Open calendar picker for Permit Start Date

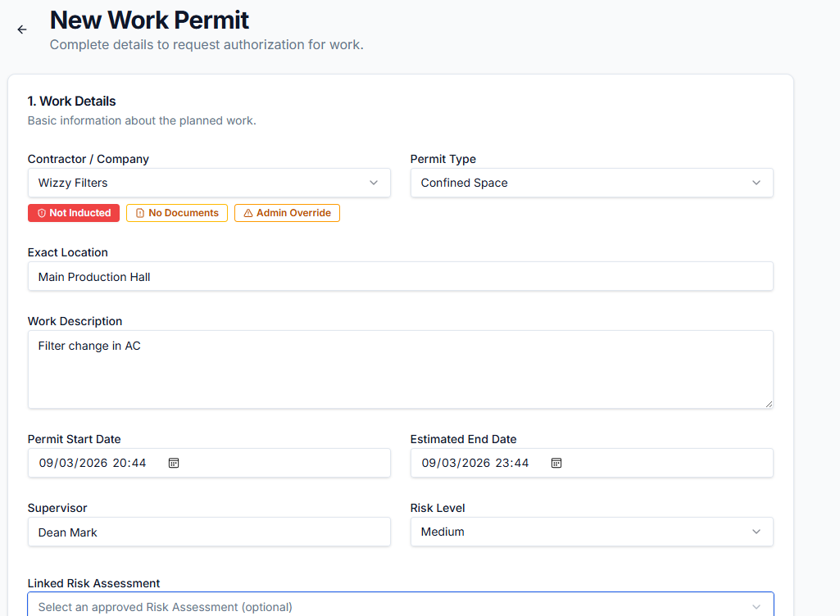174,463
